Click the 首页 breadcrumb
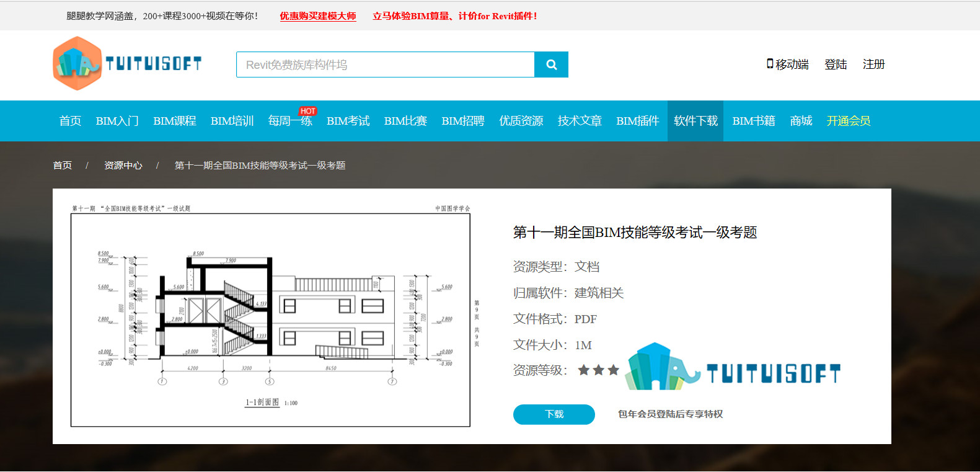The width and height of the screenshot is (980, 472). point(62,165)
